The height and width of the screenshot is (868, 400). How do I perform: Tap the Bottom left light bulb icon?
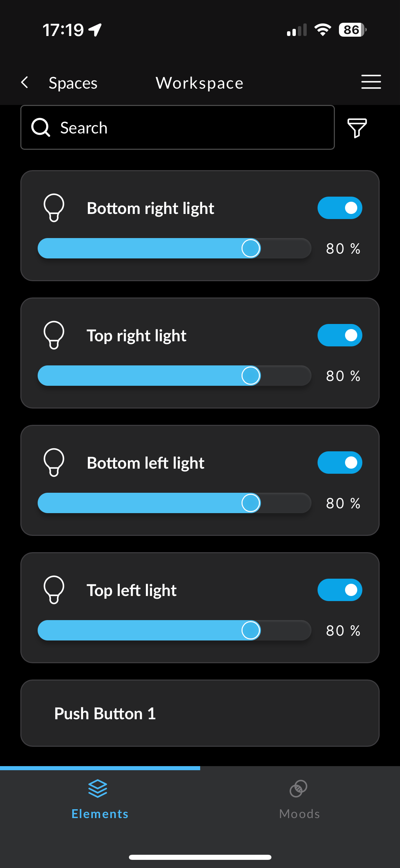(54, 463)
